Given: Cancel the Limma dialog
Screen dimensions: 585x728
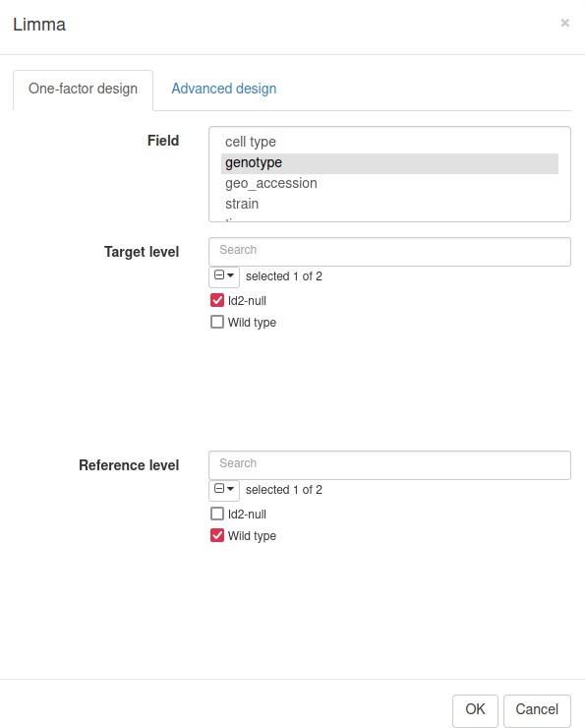Looking at the screenshot, I should point(537,709).
